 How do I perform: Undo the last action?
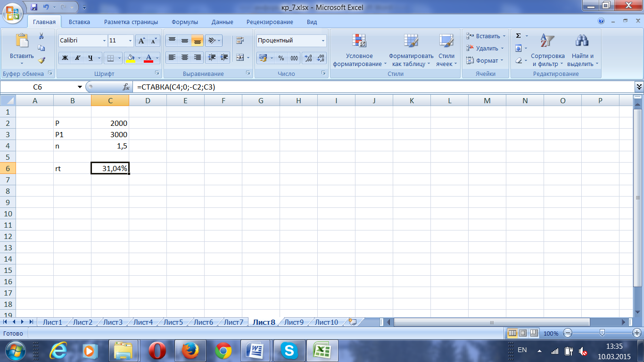[x=46, y=7]
